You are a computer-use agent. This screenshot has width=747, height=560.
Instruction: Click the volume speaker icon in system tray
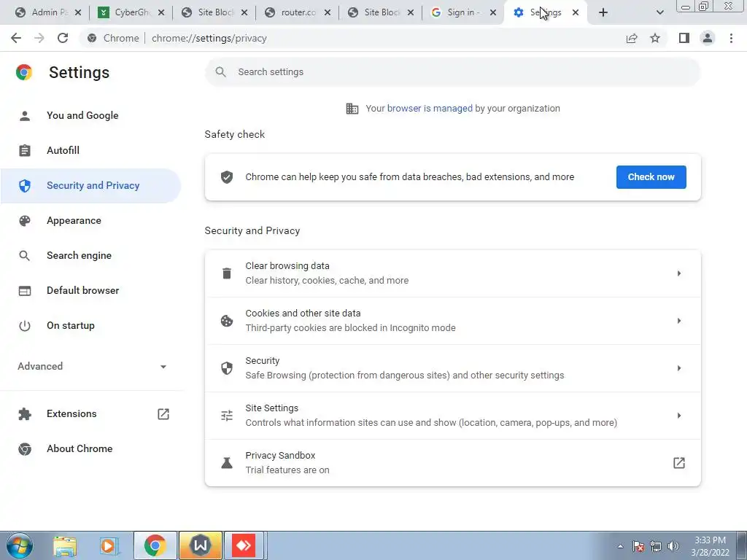[673, 546]
